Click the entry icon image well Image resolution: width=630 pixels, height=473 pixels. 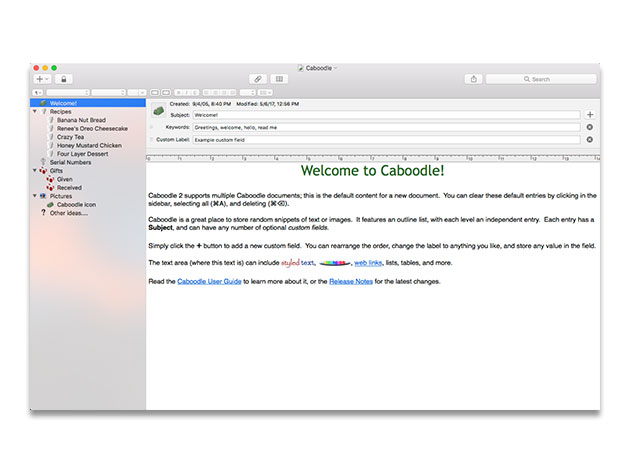pos(158,111)
